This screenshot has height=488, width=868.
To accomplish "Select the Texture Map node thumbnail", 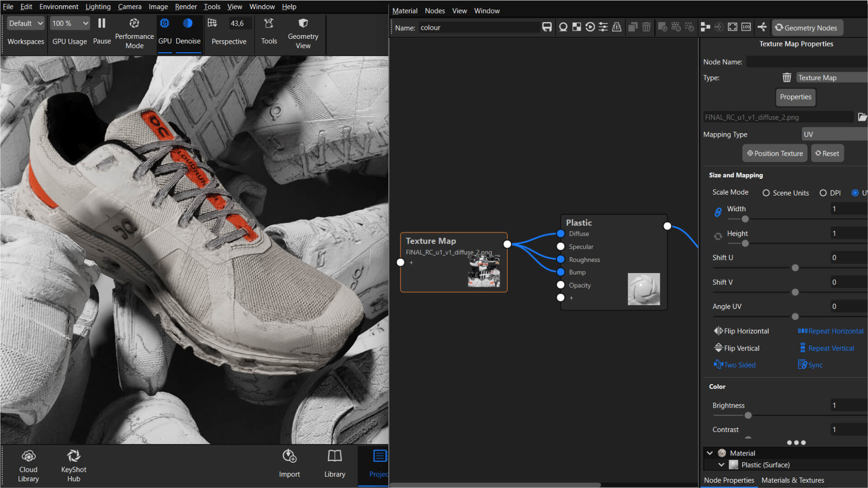I will [483, 271].
